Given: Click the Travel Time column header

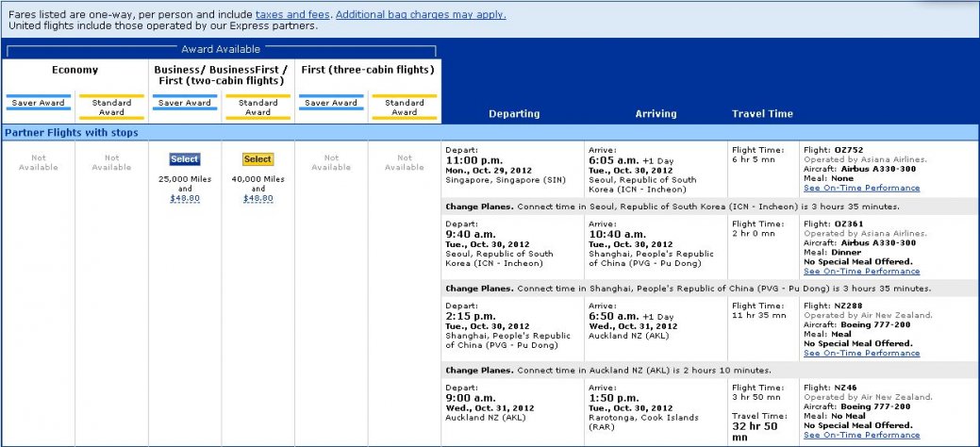Looking at the screenshot, I should (x=762, y=114).
